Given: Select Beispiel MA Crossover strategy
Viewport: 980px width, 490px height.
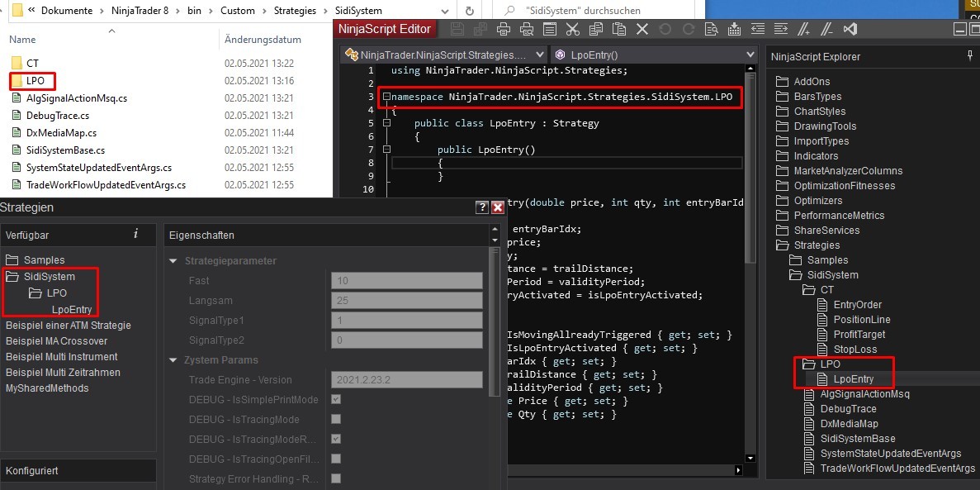Looking at the screenshot, I should point(56,341).
